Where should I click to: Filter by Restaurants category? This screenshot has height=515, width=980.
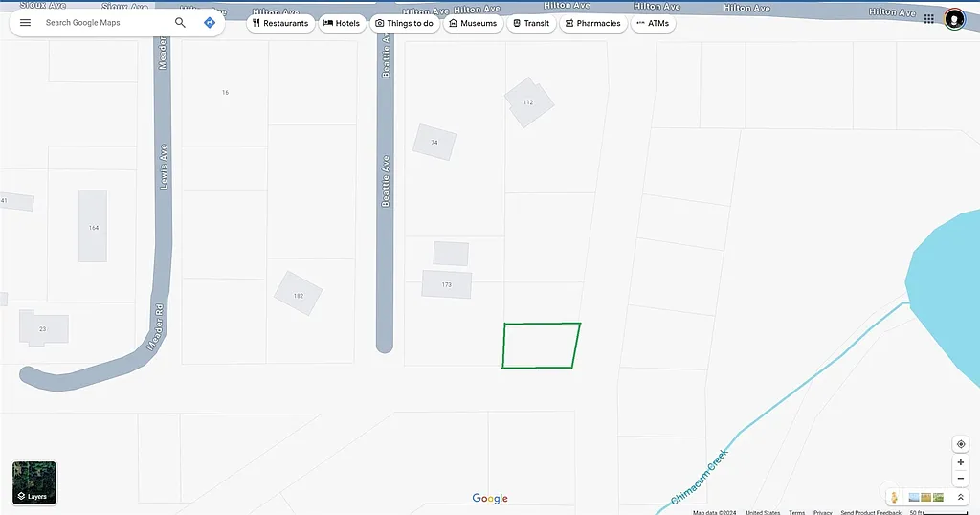(x=280, y=23)
